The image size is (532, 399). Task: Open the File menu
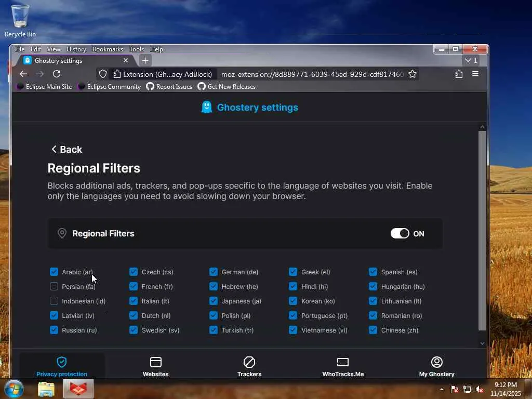point(20,49)
